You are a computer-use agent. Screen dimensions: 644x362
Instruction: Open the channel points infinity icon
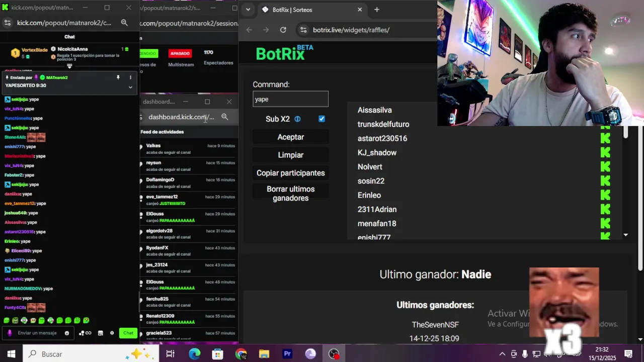[85, 333]
